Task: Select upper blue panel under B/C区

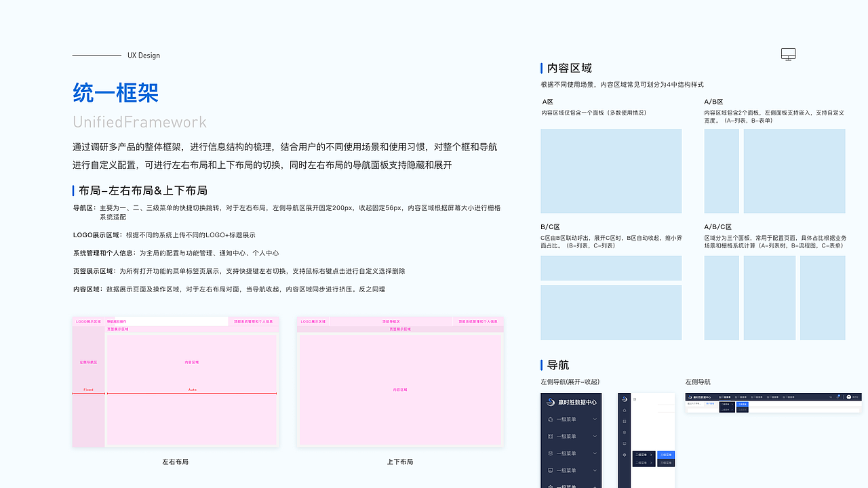Action: (611, 268)
